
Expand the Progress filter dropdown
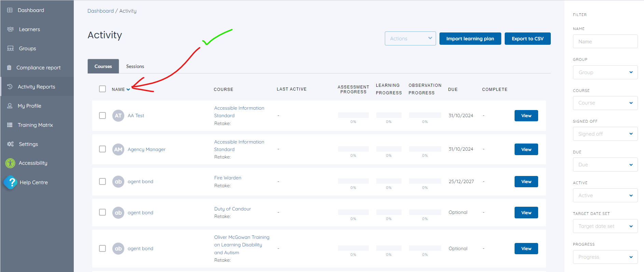[x=605, y=257]
